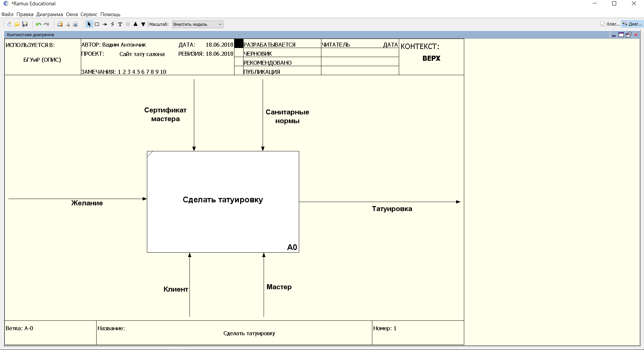Open the Сервис menu
The height and width of the screenshot is (350, 644).
pos(89,14)
